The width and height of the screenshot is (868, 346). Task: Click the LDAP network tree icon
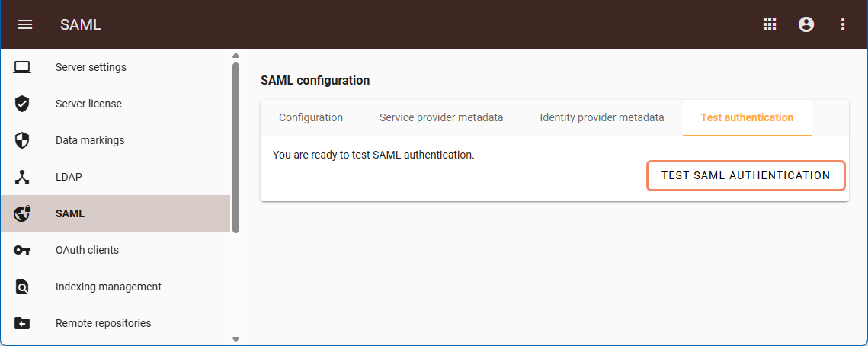(x=22, y=177)
